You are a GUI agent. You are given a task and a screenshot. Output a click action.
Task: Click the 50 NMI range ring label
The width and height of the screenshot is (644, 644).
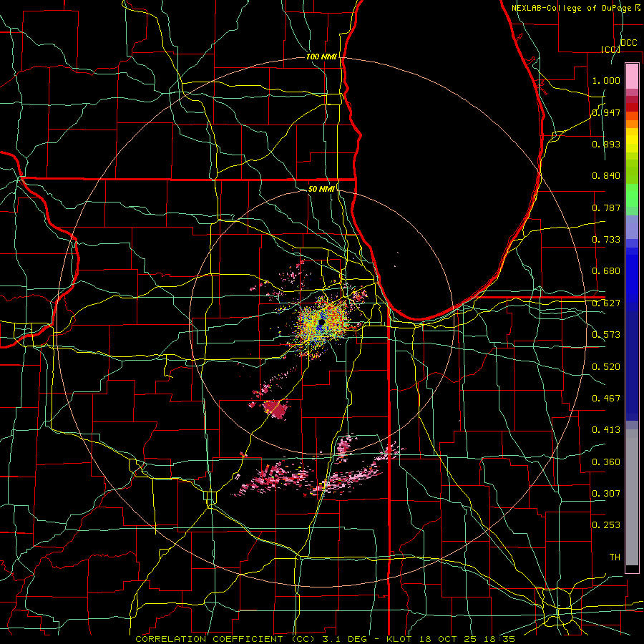(x=321, y=189)
